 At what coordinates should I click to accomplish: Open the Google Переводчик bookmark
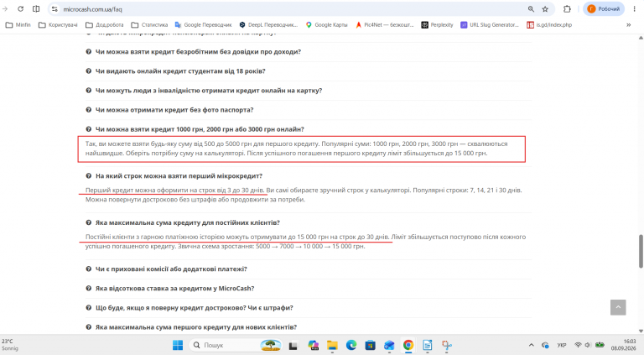pyautogui.click(x=203, y=25)
